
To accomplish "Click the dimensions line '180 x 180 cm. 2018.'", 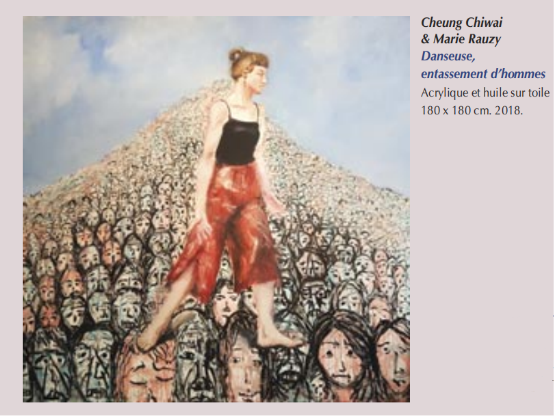I will [471, 111].
